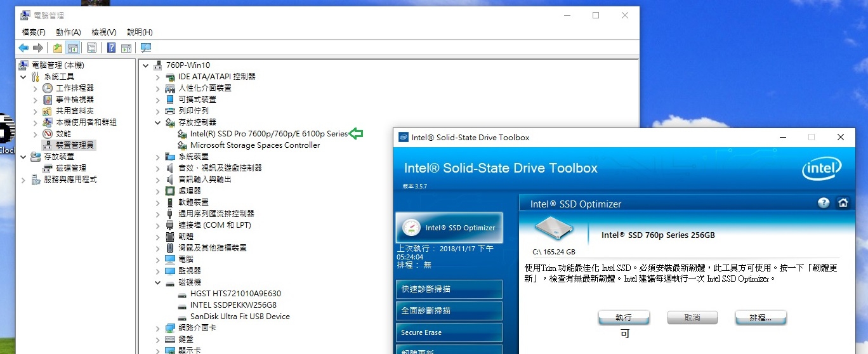Image resolution: width=868 pixels, height=354 pixels.
Task: Select HGST HTS721010A9E630 disk drive
Action: (235, 294)
